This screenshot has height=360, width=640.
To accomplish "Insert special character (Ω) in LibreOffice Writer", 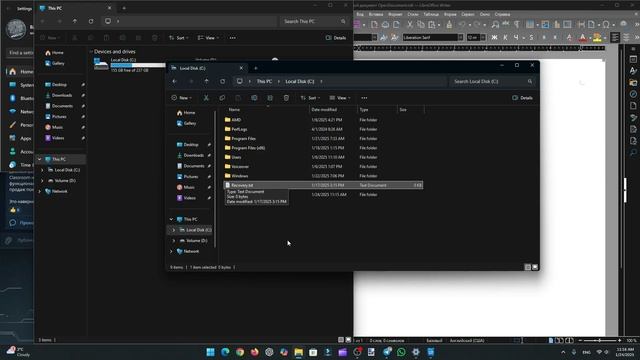I will pyautogui.click(x=606, y=25).
